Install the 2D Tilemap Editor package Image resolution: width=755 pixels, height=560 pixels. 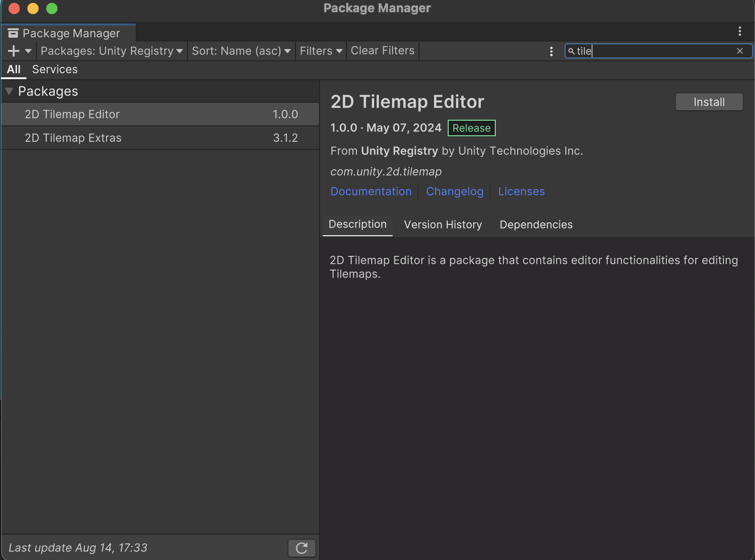pos(709,102)
